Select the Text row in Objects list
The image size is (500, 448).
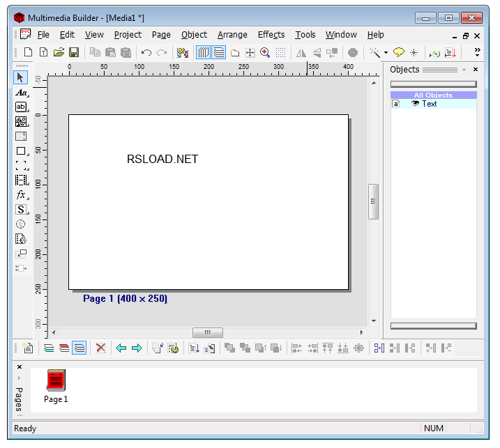tap(433, 104)
